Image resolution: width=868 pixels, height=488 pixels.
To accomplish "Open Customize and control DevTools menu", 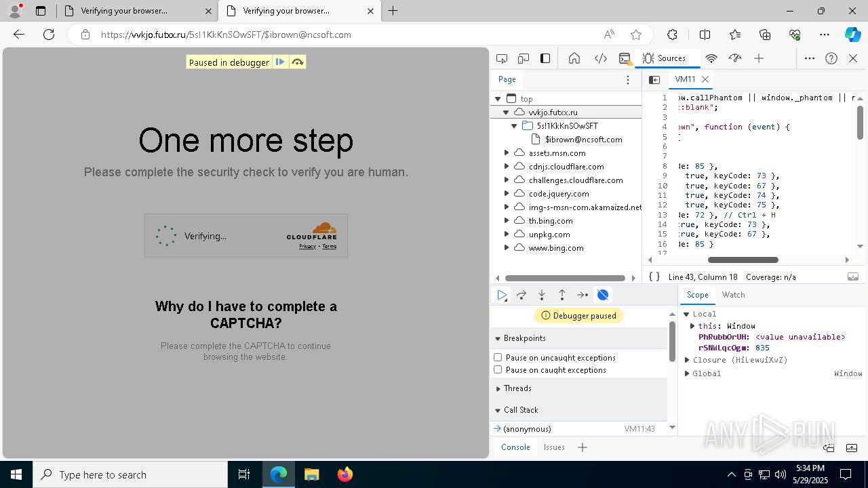I will click(x=810, y=58).
